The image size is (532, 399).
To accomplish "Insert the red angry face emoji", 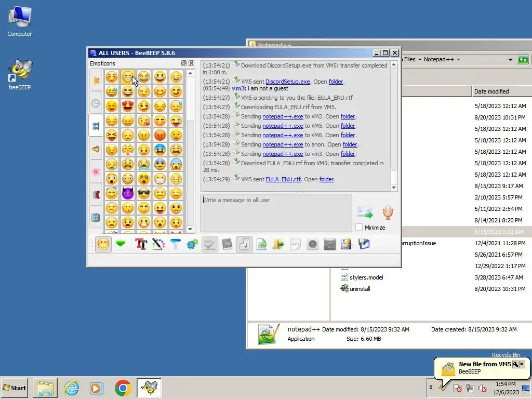I will click(x=160, y=135).
